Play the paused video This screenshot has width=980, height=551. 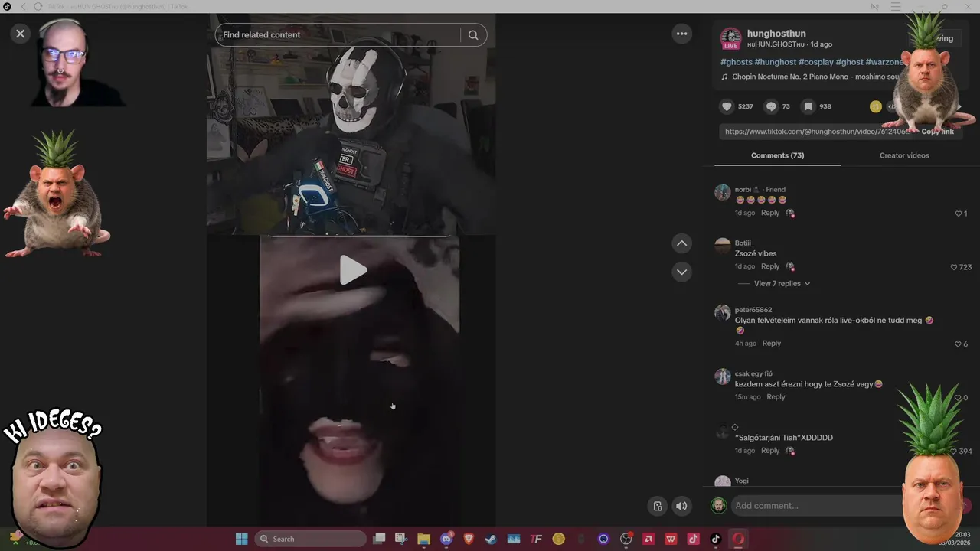pyautogui.click(x=352, y=269)
